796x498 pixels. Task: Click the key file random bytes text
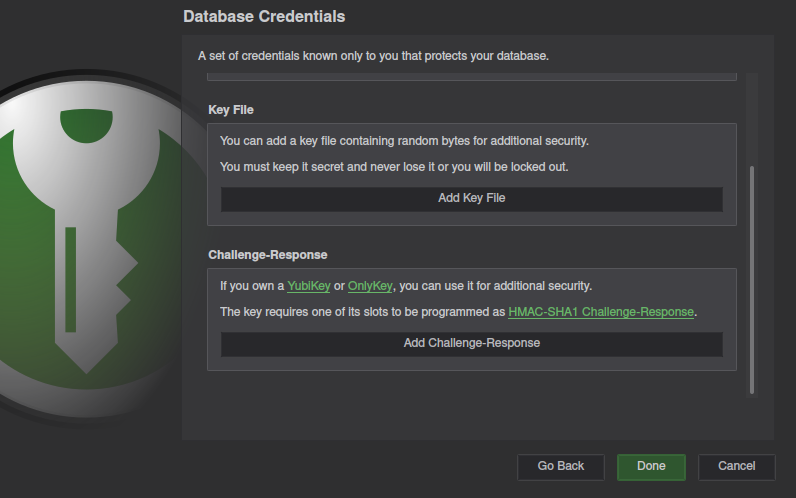pyautogui.click(x=404, y=141)
